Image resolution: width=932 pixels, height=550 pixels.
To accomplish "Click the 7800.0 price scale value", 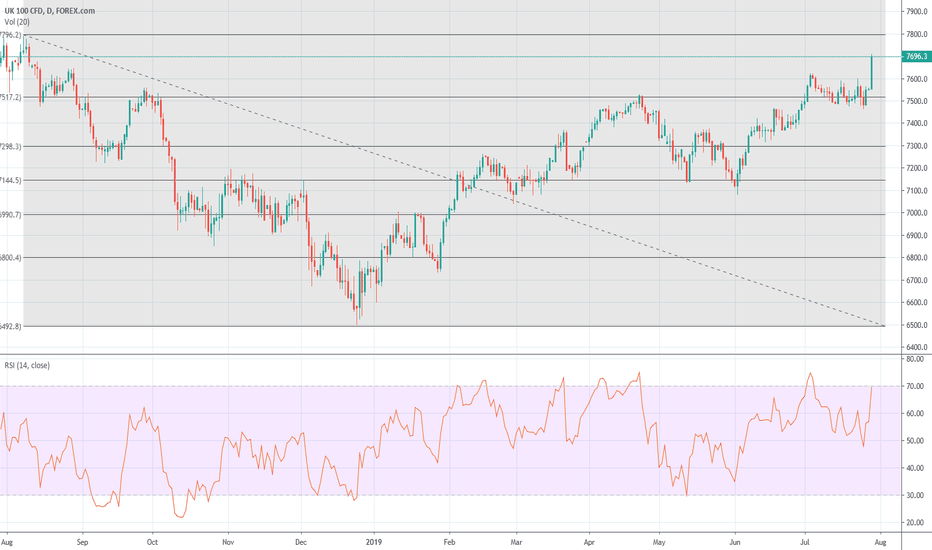I will [917, 34].
